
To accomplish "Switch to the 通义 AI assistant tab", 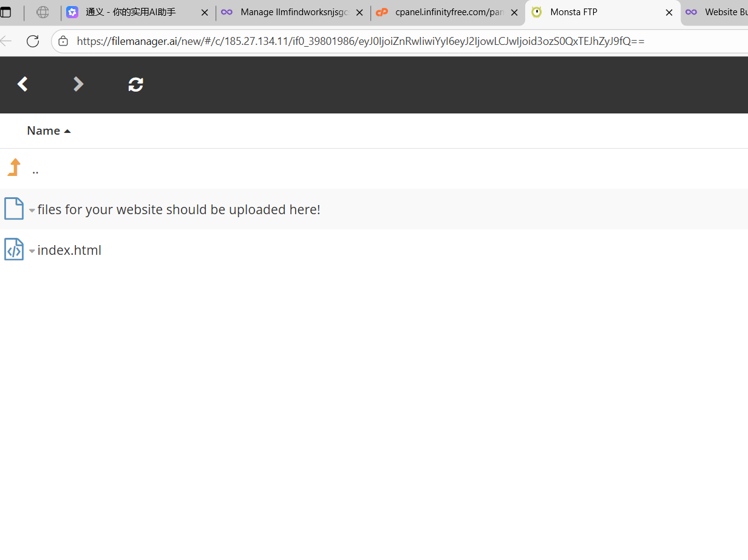I will [x=138, y=12].
